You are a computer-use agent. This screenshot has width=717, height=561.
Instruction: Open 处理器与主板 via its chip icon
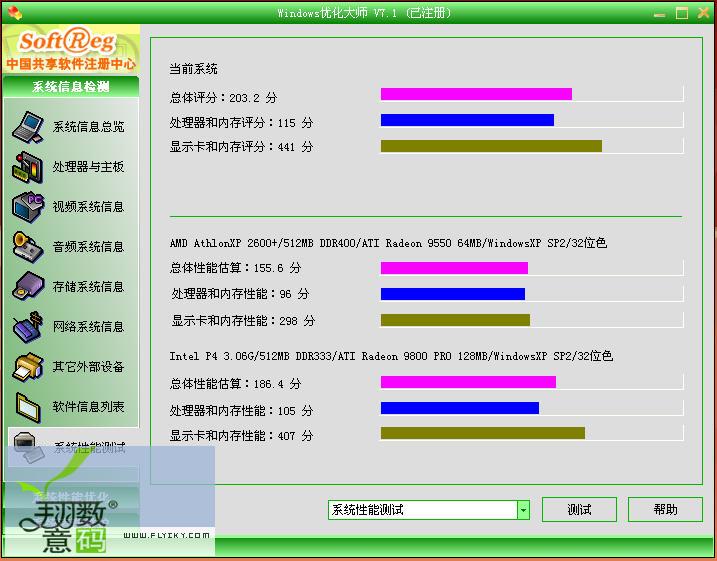[28, 167]
